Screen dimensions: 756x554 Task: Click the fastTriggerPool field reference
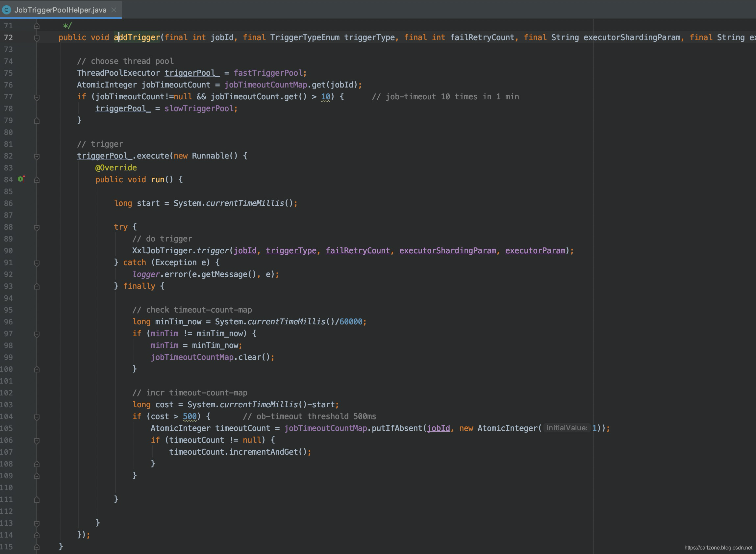point(268,73)
